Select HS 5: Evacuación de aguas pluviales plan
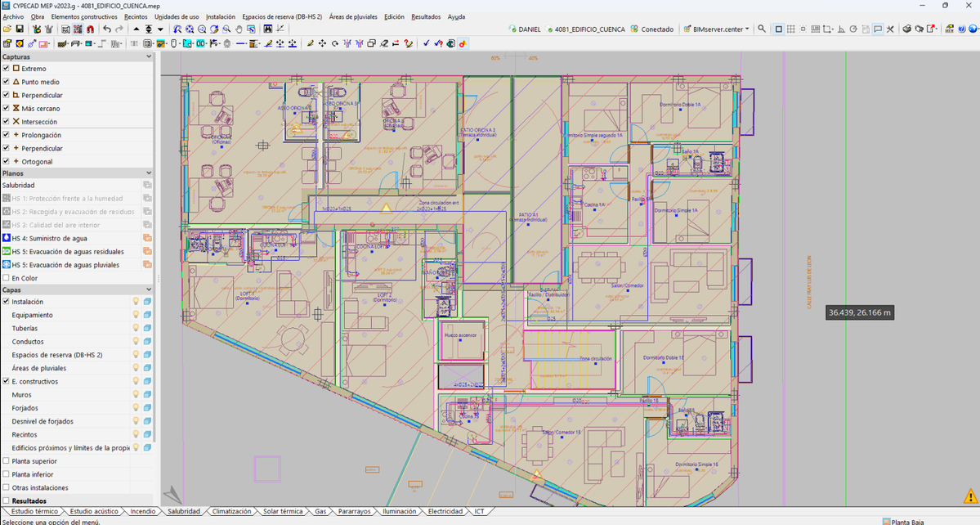 pyautogui.click(x=65, y=265)
